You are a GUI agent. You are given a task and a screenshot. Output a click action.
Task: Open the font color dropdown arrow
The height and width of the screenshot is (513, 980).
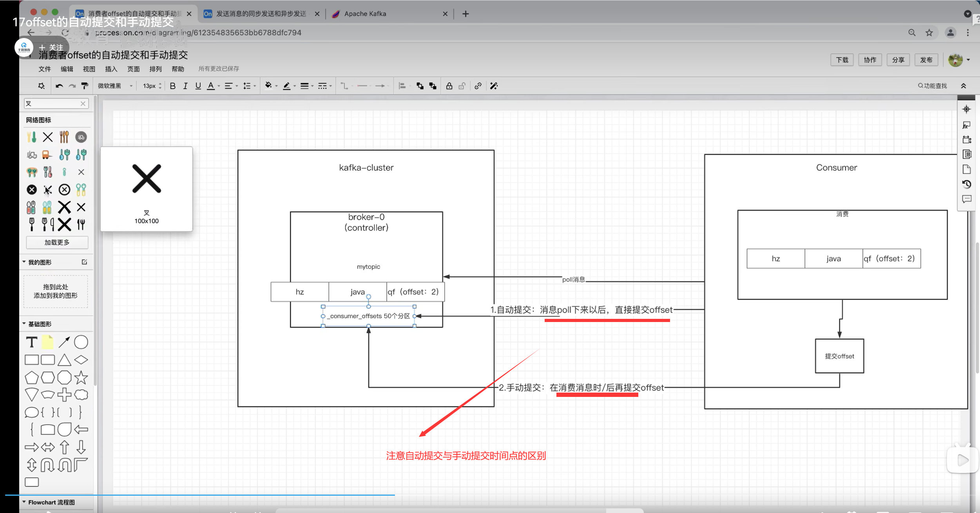tap(218, 85)
